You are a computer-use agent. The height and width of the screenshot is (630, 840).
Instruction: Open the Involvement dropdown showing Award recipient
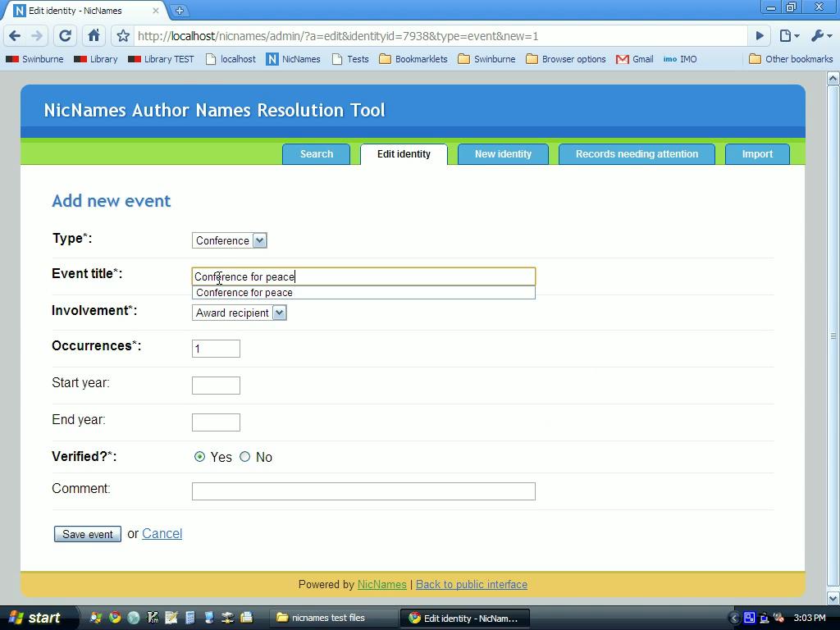tap(239, 313)
